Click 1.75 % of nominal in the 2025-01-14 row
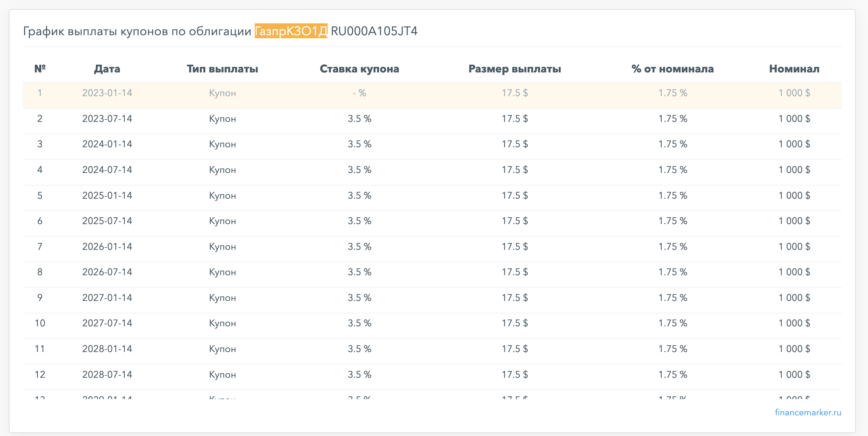Image resolution: width=868 pixels, height=436 pixels. point(673,195)
